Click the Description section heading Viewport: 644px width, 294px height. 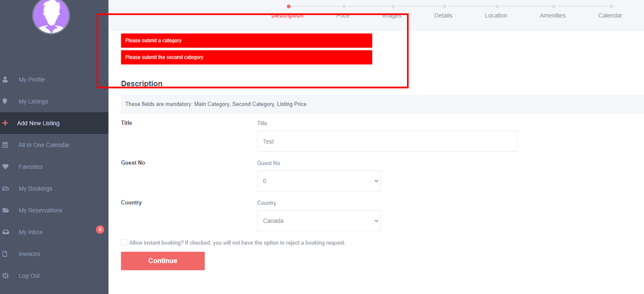[142, 84]
